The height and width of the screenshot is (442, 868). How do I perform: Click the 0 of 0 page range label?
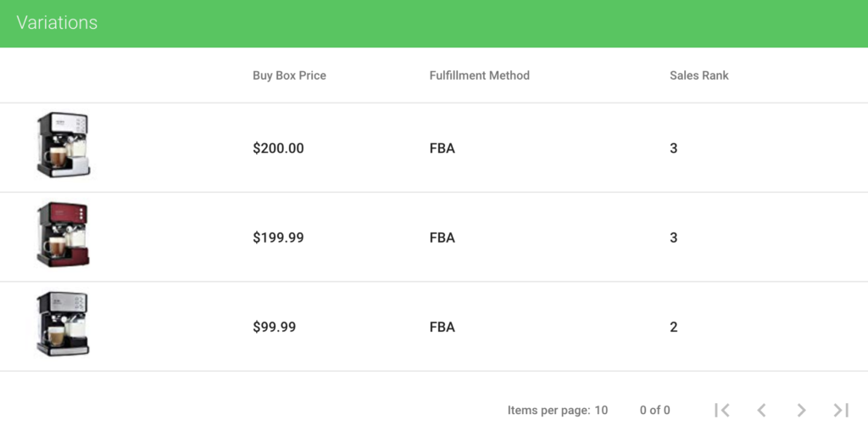[x=654, y=411]
